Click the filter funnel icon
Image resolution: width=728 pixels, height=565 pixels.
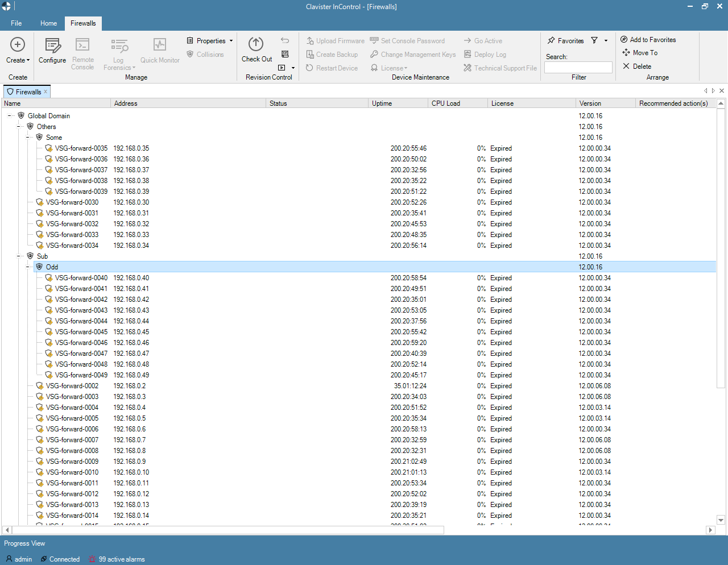pos(594,40)
